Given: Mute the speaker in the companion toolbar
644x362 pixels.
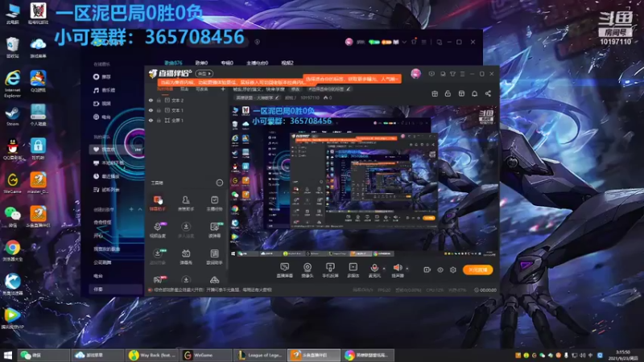Looking at the screenshot, I should point(397,270).
